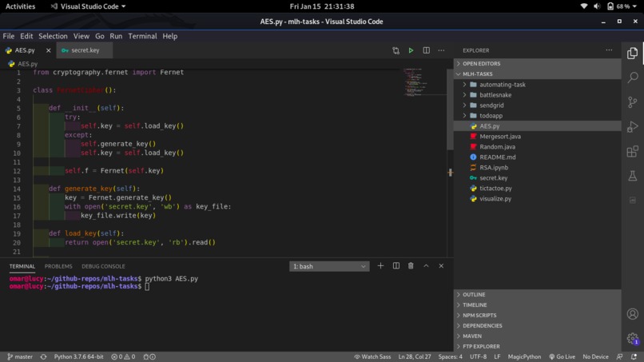This screenshot has height=362, width=644.
Task: Switch to the Problems panel tab
Action: [58, 266]
